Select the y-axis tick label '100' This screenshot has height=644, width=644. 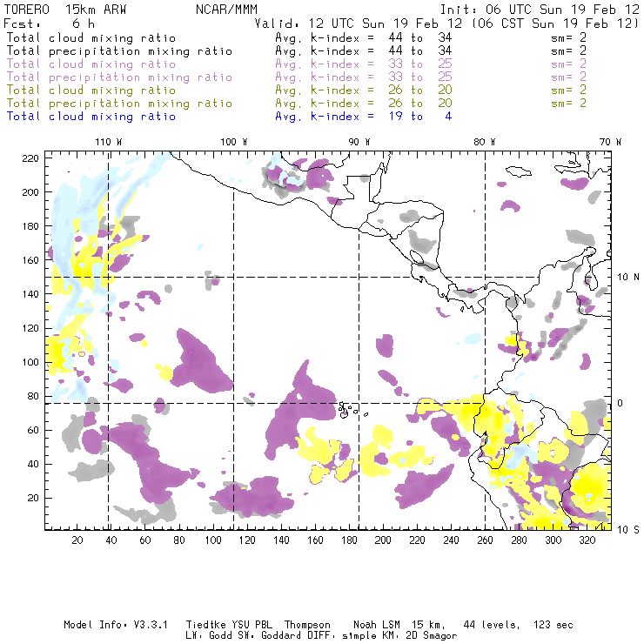[30, 362]
